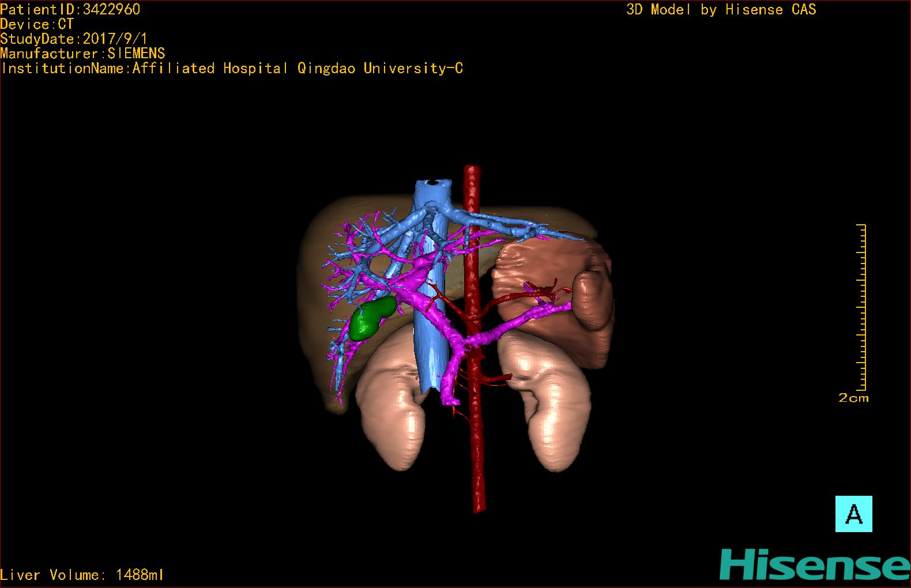Screen dimensions: 911x588
Task: Click the Device:CT label
Action: [37, 24]
